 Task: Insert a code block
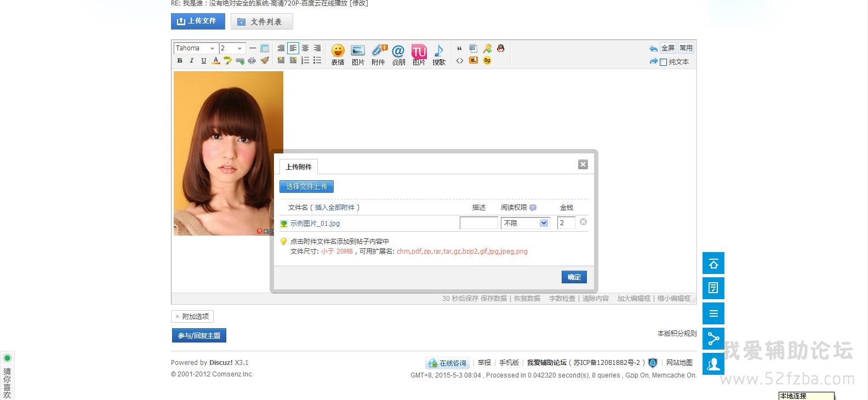pyautogui.click(x=460, y=60)
